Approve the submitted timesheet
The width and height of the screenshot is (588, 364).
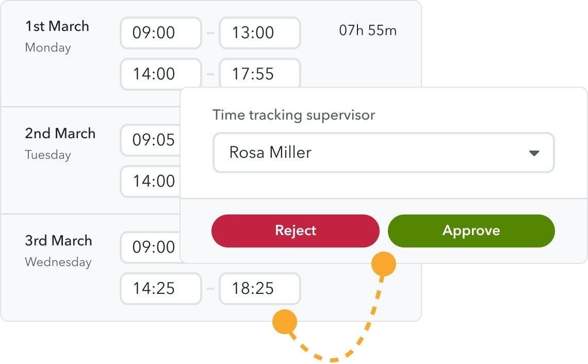coord(471,230)
